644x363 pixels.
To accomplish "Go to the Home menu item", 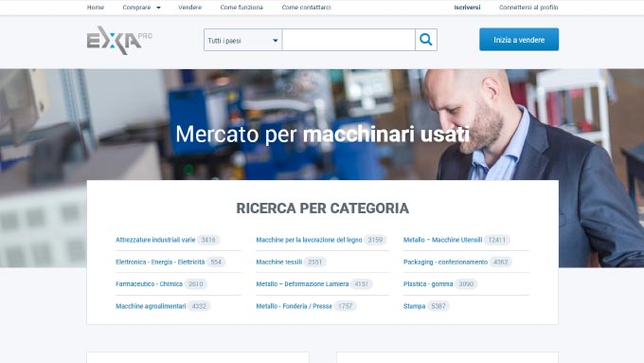I will [96, 8].
